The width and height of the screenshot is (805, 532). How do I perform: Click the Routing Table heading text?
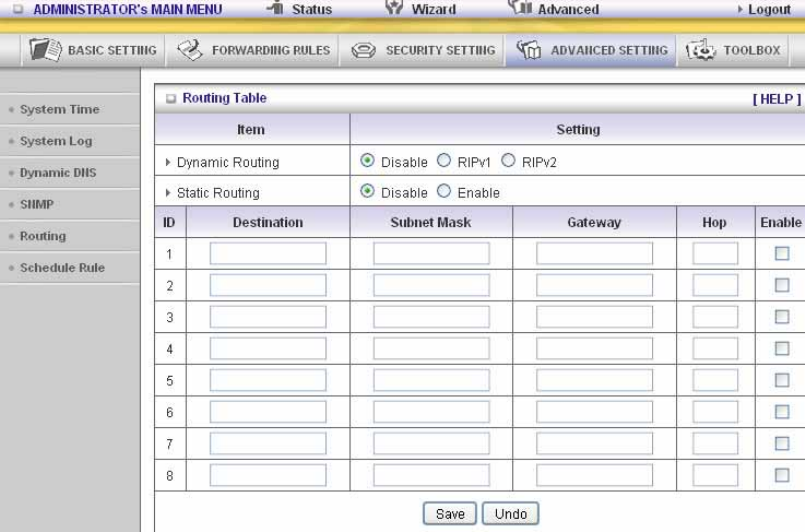(x=224, y=98)
